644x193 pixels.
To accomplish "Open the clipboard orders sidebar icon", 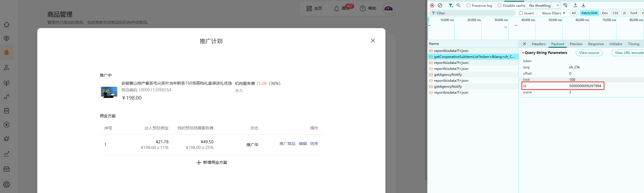I will [7, 111].
